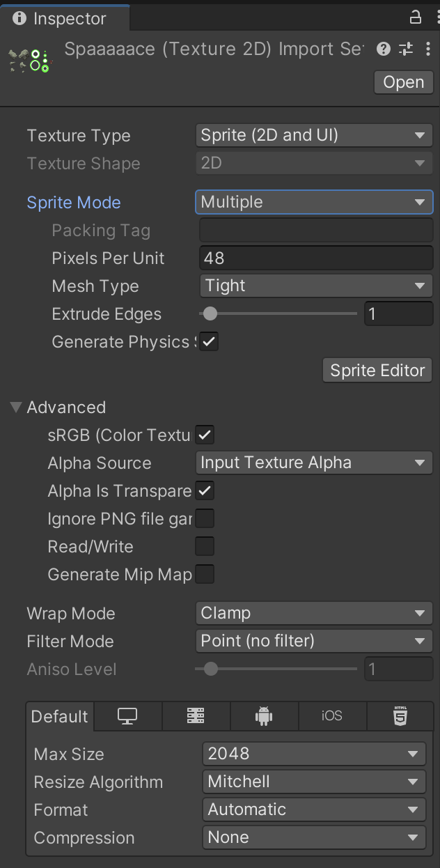
Task: Disable the sRGB Color Texture checkbox
Action: [x=205, y=435]
